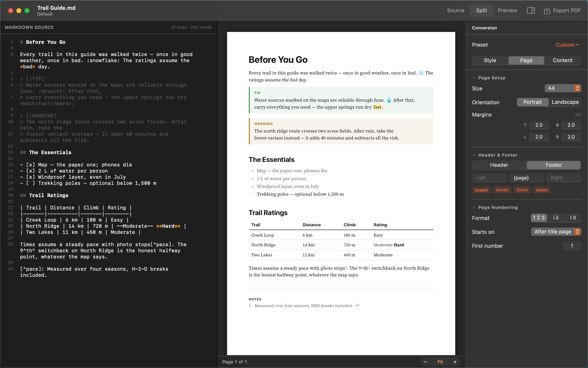The width and height of the screenshot is (588, 368).
Task: Insert the {total} token chip
Action: (502, 190)
